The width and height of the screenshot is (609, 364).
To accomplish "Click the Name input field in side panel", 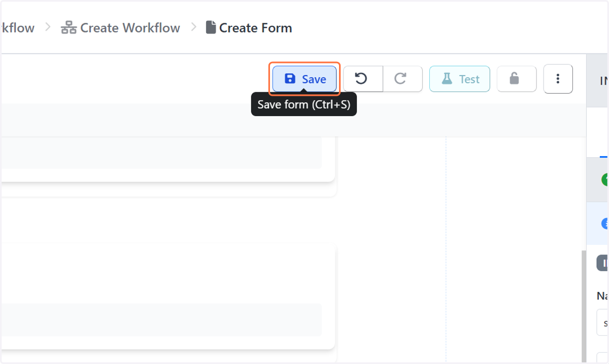I will (602, 322).
